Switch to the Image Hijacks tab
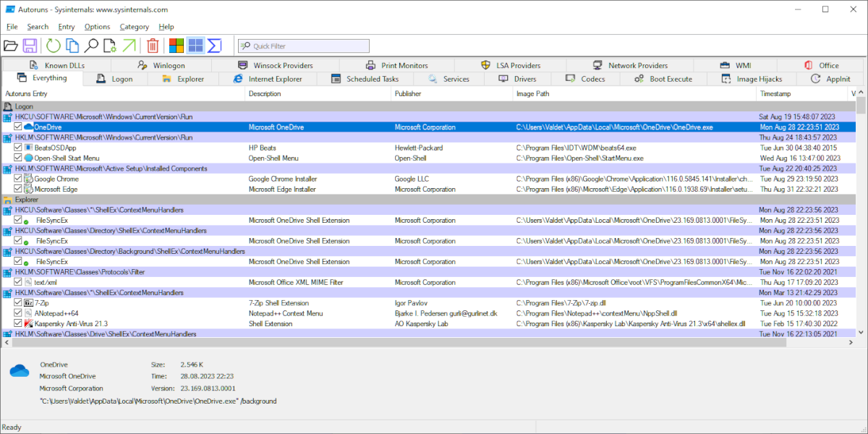The width and height of the screenshot is (868, 434). point(752,79)
